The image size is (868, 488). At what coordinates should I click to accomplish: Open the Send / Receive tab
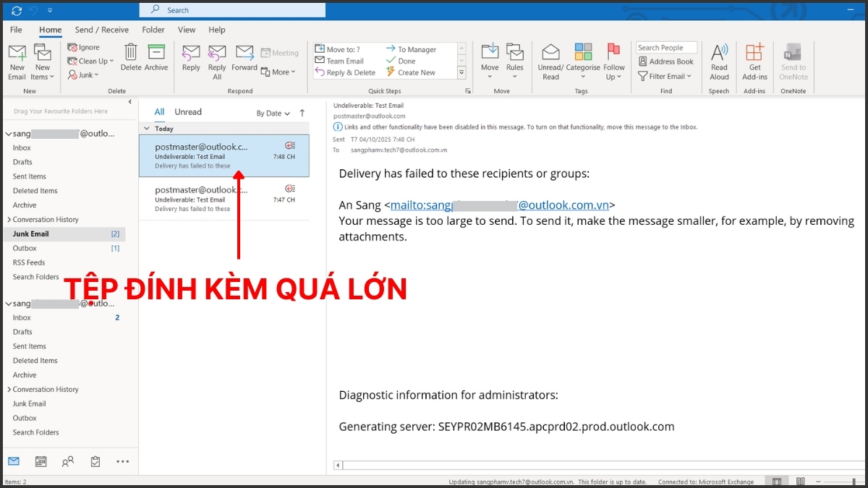click(101, 30)
